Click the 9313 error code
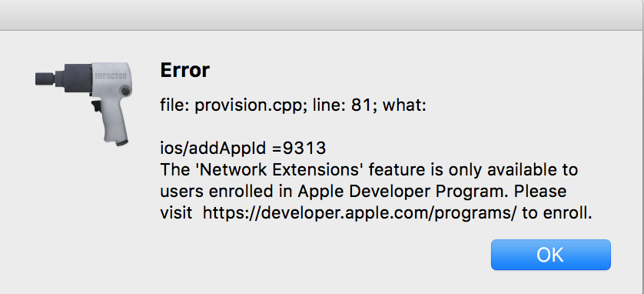 [304, 148]
